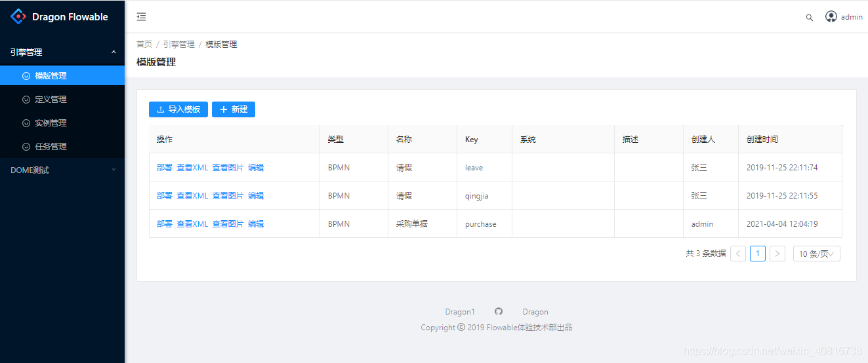Click smiley icon next to 任务管理
Viewport: 868px width, 363px height.
click(26, 147)
